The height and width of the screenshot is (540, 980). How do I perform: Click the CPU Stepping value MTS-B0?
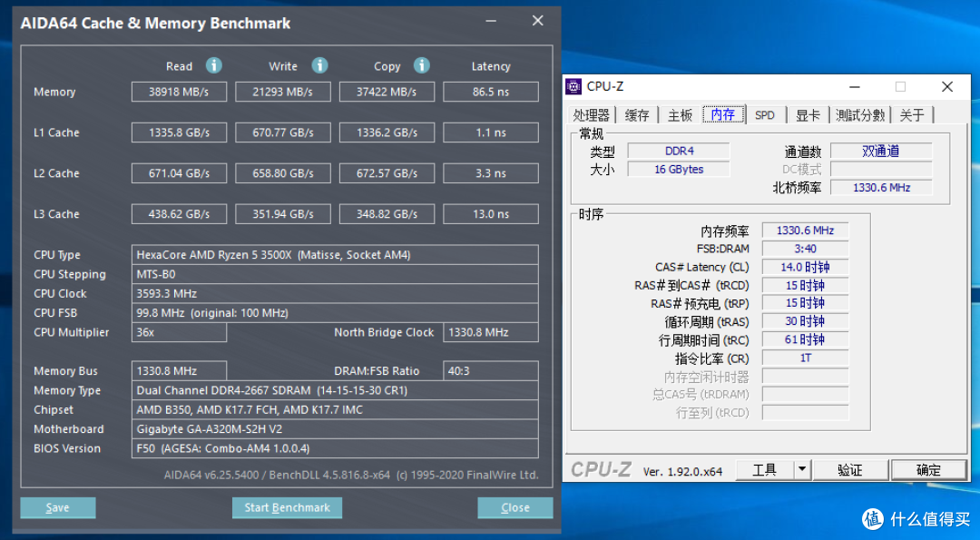pos(335,274)
